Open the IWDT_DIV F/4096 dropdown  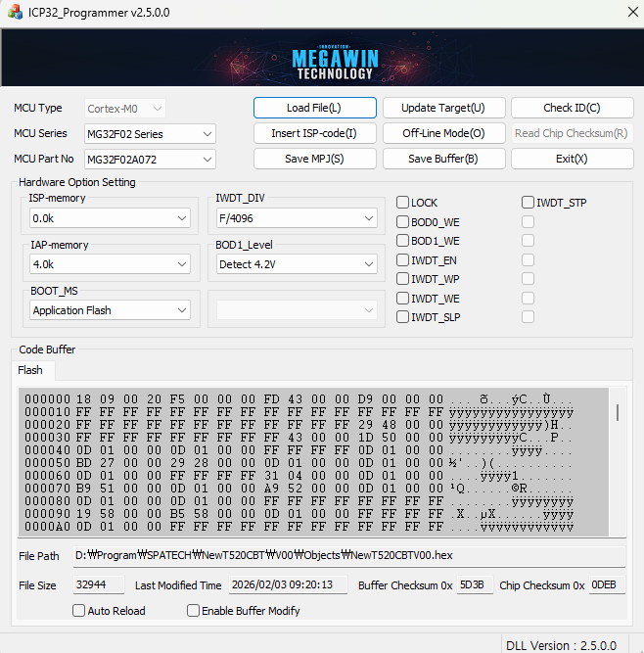[297, 218]
